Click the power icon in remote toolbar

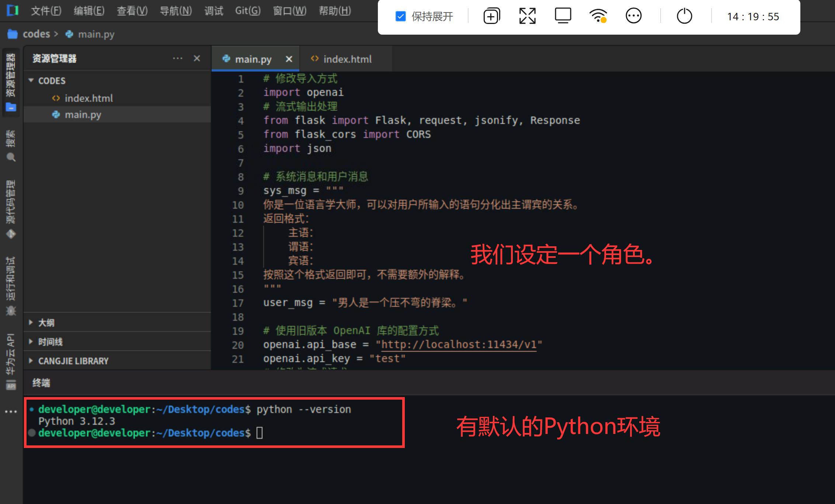[x=684, y=17]
